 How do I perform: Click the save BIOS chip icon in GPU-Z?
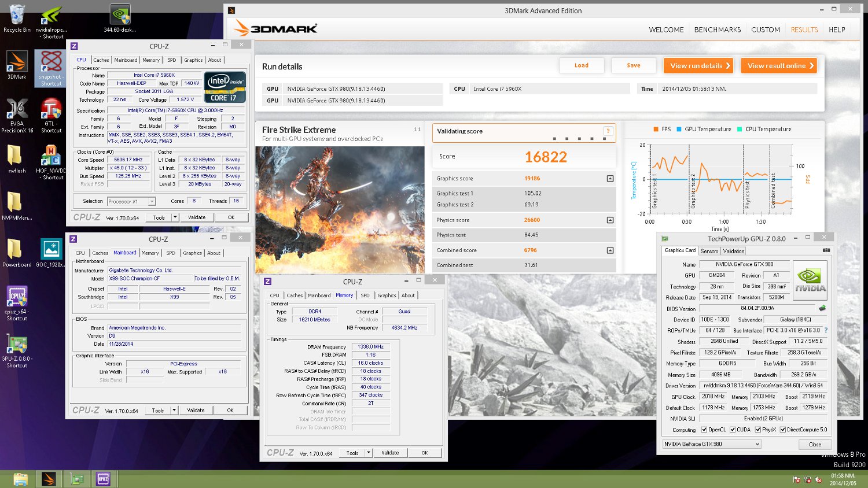point(822,308)
